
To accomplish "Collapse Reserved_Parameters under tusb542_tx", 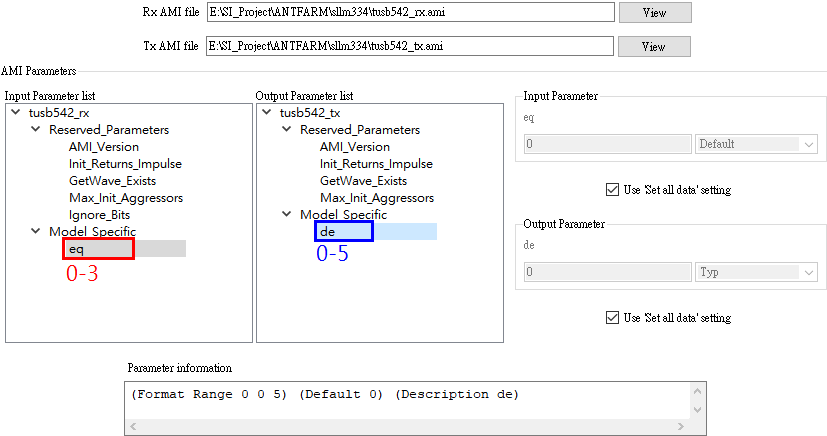I will coord(287,129).
